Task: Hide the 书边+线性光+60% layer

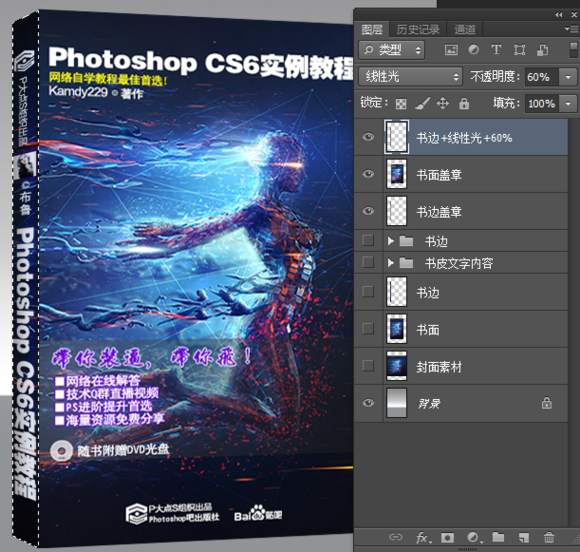Action: pos(368,137)
